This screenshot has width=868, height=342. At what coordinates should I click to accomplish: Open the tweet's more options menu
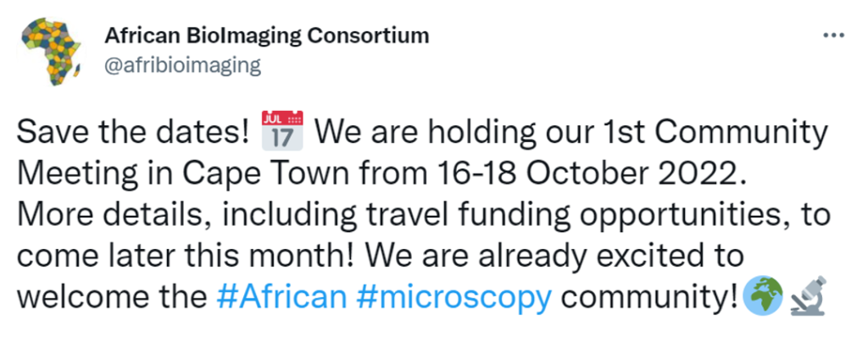(834, 36)
